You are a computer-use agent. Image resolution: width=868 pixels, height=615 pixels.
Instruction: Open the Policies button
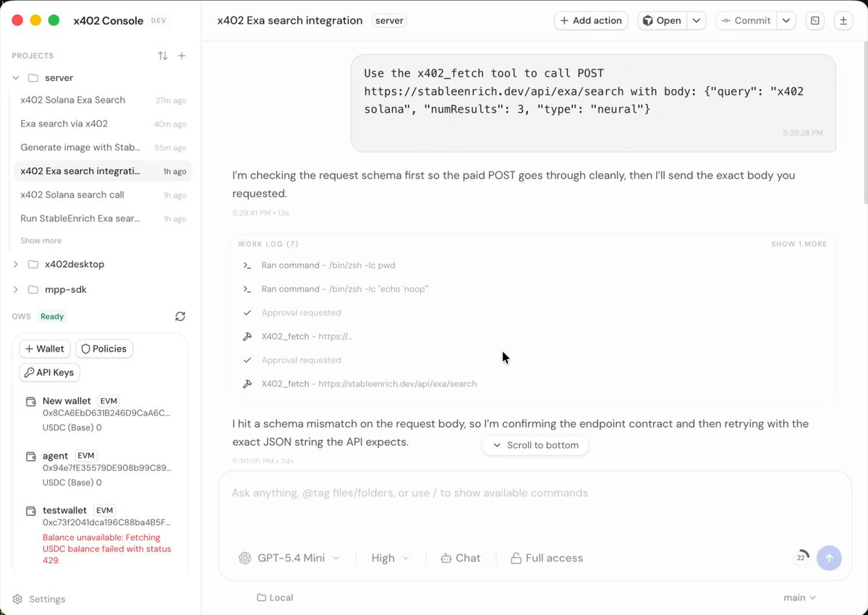coord(104,349)
